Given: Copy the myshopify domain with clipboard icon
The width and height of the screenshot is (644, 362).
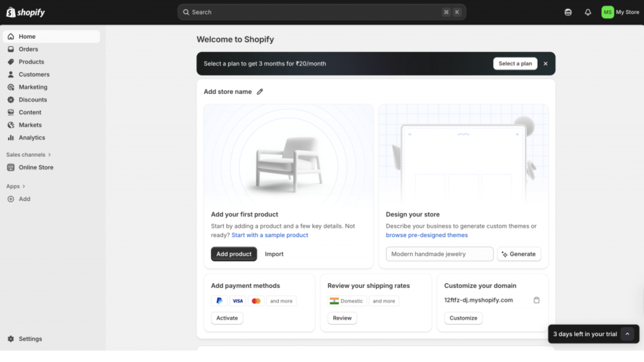Looking at the screenshot, I should (x=536, y=300).
